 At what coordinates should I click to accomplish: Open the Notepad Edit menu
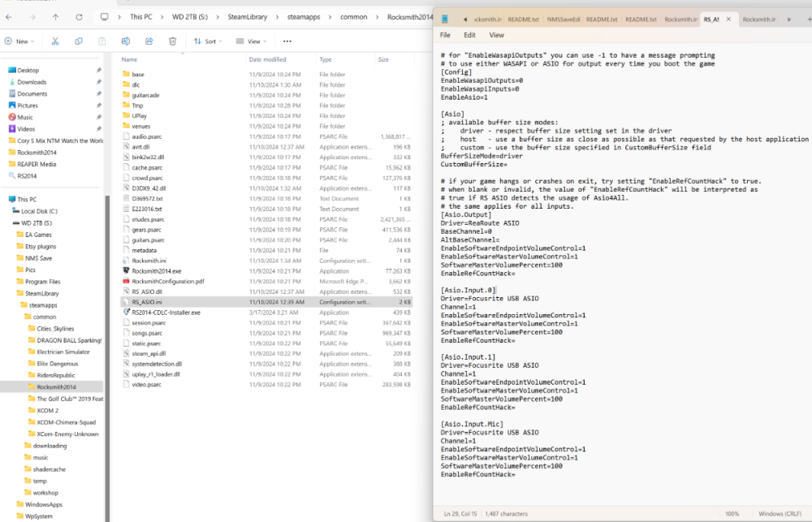(x=469, y=35)
